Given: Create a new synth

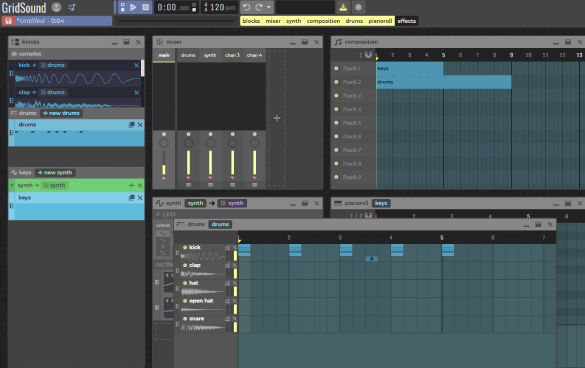Looking at the screenshot, I should tap(55, 172).
